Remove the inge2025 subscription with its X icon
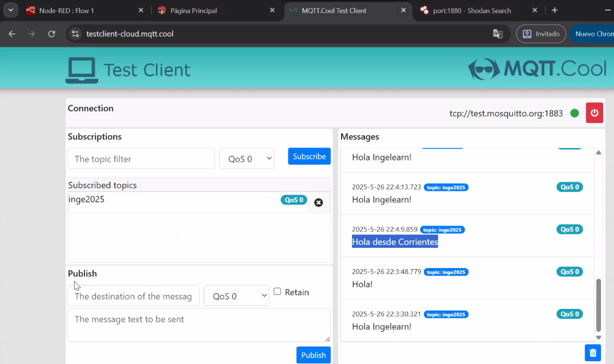614x364 pixels. [318, 203]
